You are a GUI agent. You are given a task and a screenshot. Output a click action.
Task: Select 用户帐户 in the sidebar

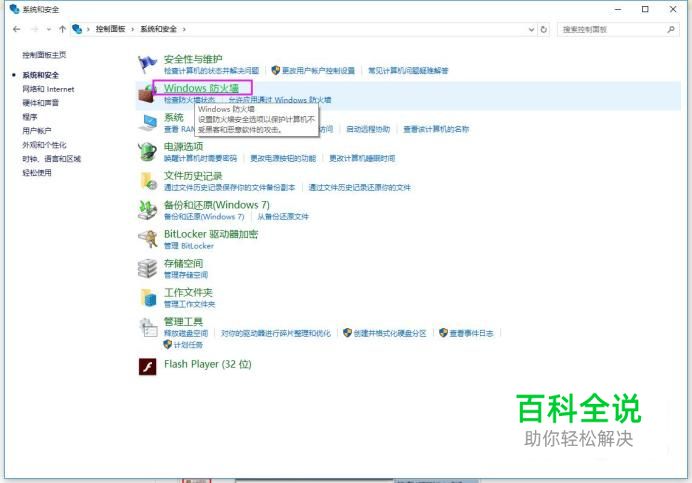[x=37, y=131]
